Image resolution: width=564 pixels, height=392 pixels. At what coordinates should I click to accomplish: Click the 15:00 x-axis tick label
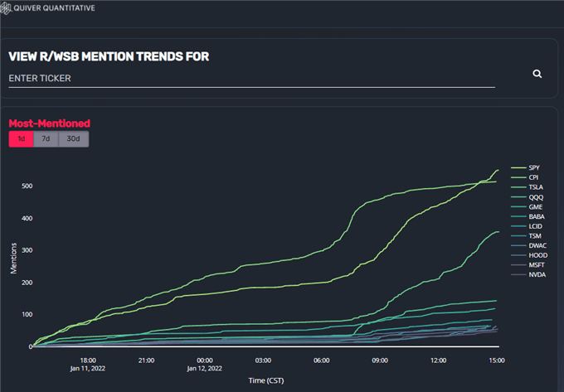pos(497,361)
